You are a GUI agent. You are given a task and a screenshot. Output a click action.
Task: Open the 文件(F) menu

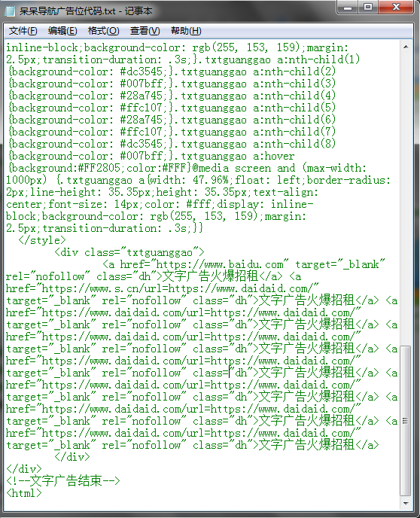click(23, 31)
